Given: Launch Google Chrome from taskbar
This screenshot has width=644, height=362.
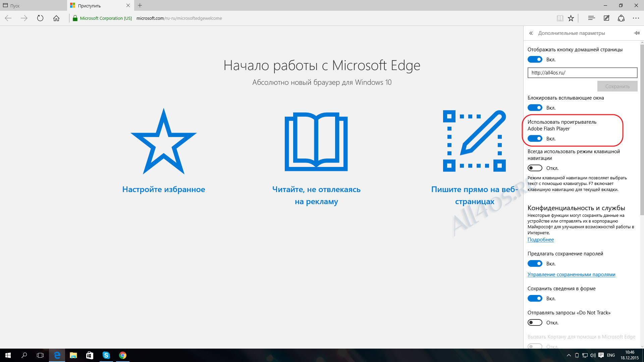Looking at the screenshot, I should [x=123, y=355].
